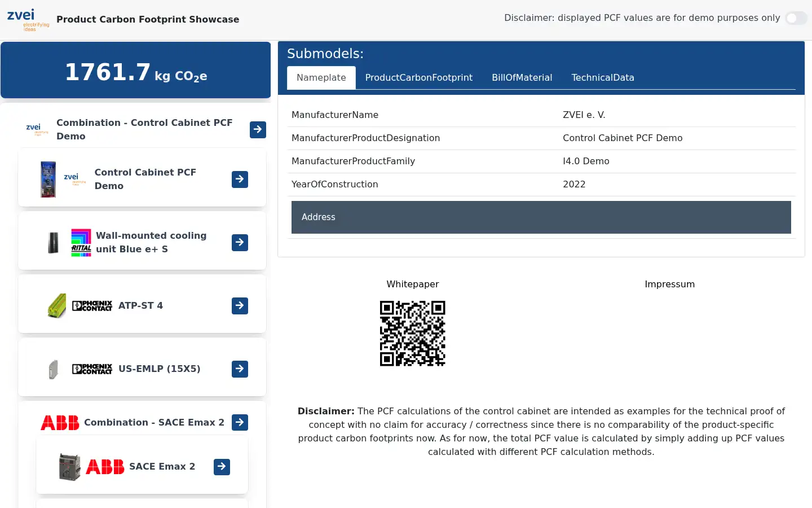Click the ManufacturerProductDesignation label
The width and height of the screenshot is (812, 508).
click(x=366, y=138)
